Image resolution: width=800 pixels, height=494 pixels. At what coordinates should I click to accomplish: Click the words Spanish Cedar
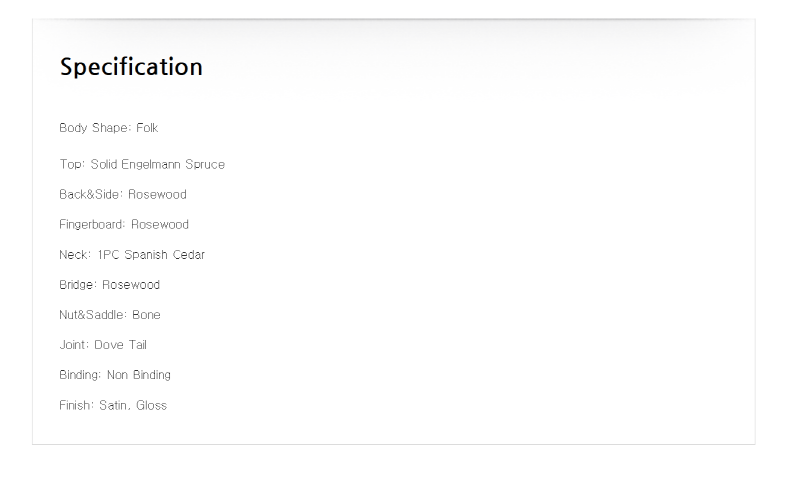164,255
